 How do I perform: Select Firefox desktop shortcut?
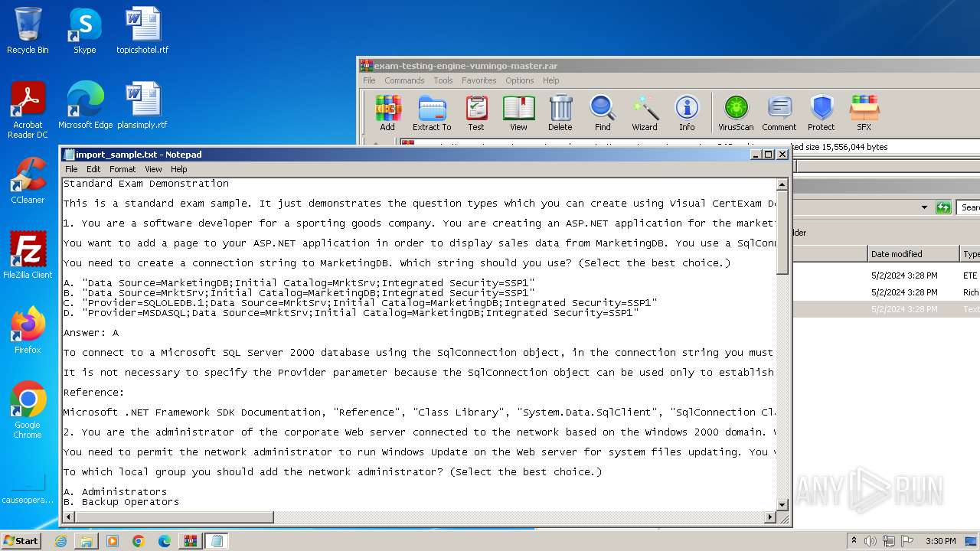pyautogui.click(x=28, y=331)
